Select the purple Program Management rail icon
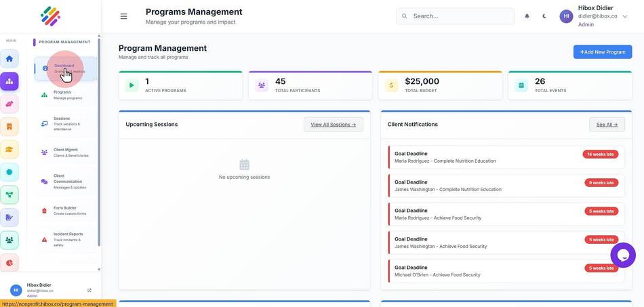This screenshot has width=644, height=307. (9, 81)
